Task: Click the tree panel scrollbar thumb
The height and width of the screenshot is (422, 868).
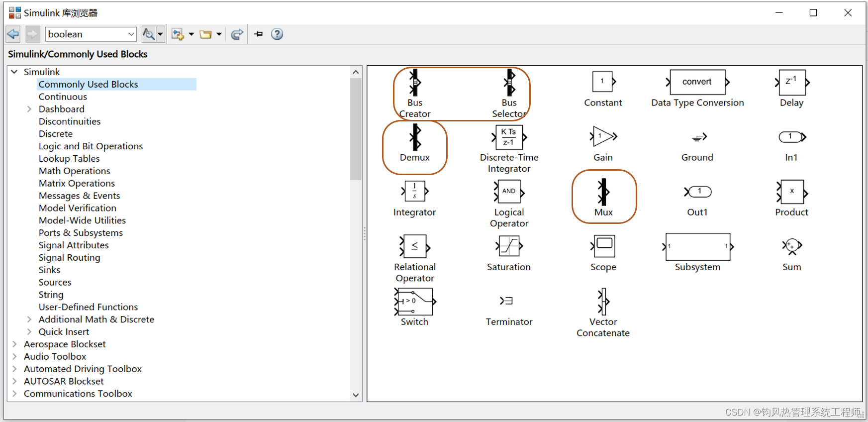Action: [356, 129]
